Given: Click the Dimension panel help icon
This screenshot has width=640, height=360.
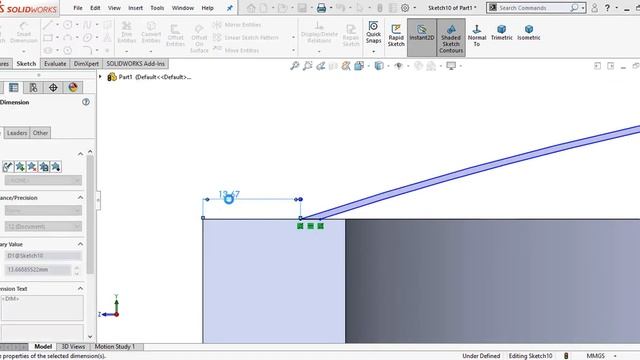Looking at the screenshot, I should point(86,102).
